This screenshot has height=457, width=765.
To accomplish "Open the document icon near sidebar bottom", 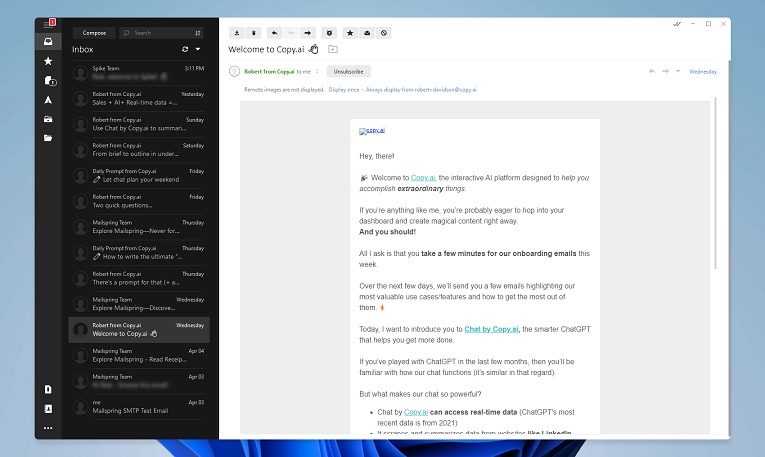I will [x=48, y=389].
